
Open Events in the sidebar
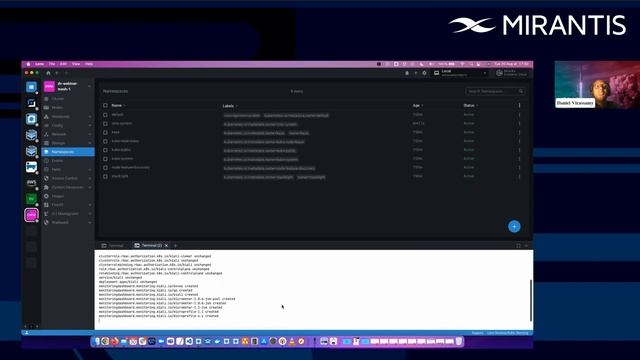pos(57,161)
